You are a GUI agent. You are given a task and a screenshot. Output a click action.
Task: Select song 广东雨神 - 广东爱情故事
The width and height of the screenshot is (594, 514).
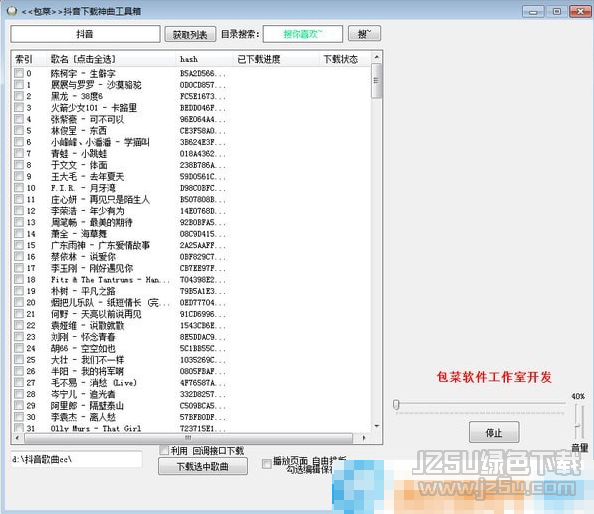click(100, 245)
